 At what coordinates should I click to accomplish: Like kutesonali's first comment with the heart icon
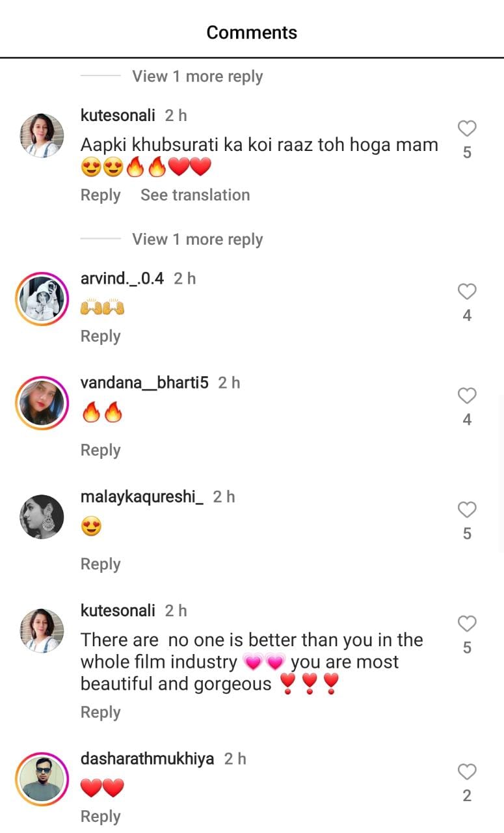pos(466,128)
